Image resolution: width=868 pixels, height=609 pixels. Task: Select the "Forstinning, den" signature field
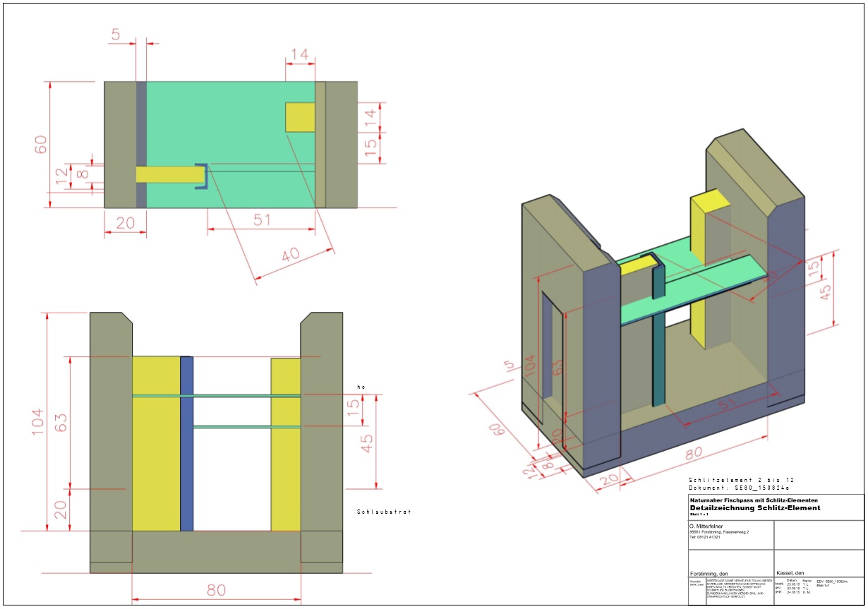710,572
